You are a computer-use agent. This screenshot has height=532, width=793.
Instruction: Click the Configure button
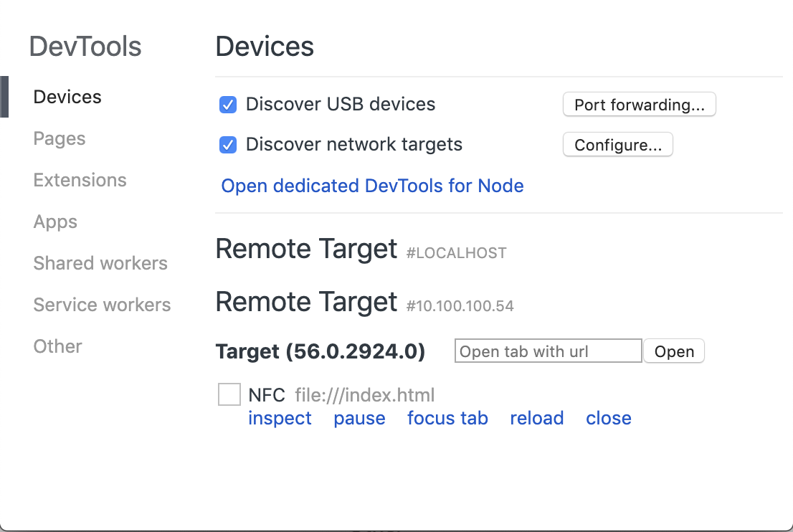617,145
